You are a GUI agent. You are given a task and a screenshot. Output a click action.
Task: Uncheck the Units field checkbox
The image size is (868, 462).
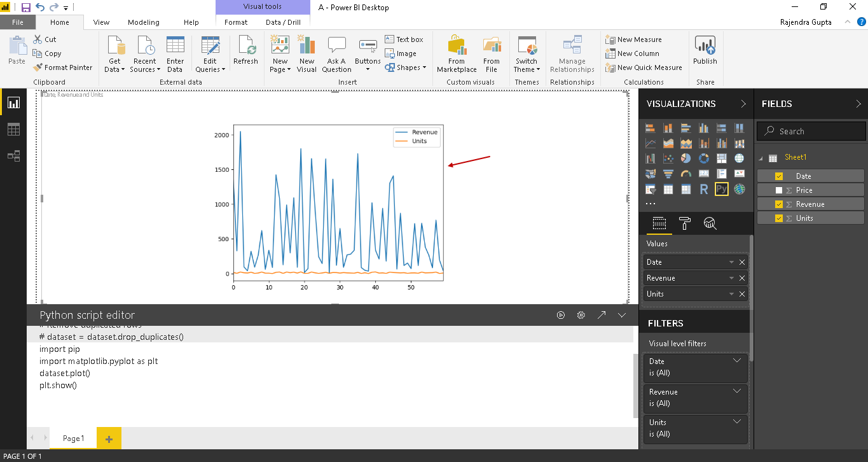(779, 218)
